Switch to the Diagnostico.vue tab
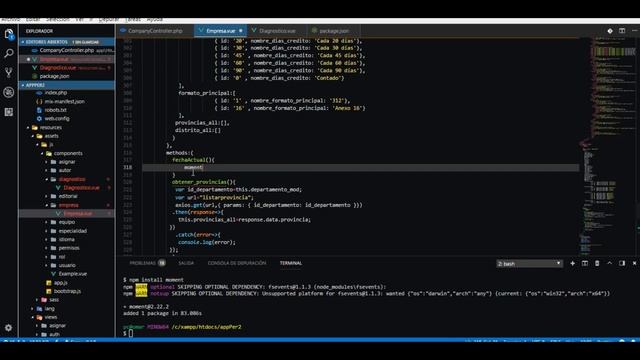Screen dimensions: 640x360 click(x=277, y=31)
